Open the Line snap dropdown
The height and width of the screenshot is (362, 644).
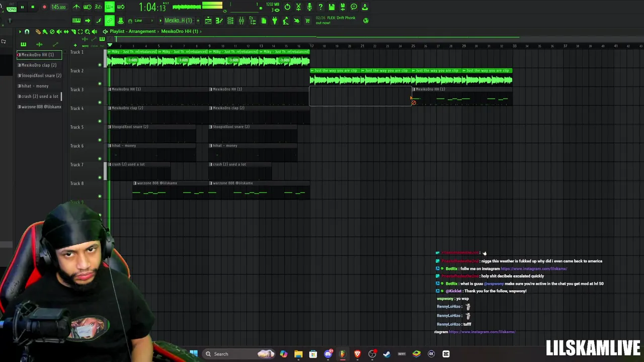[x=144, y=21]
